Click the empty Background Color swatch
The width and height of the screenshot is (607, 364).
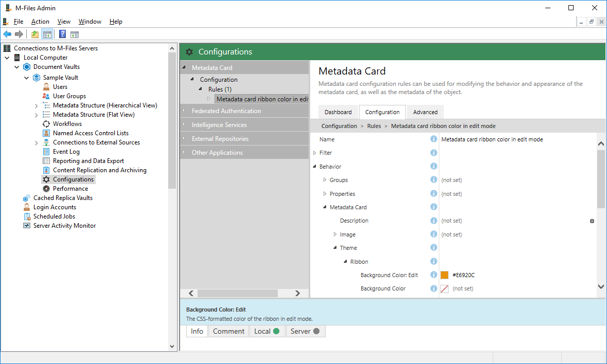point(444,288)
